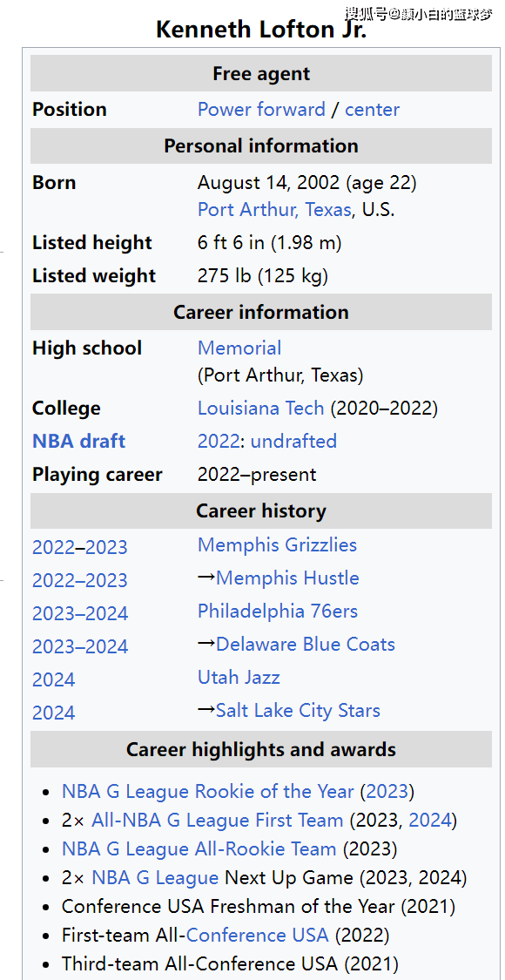Click the Conference USA link
Image resolution: width=505 pixels, height=980 pixels.
(x=258, y=935)
